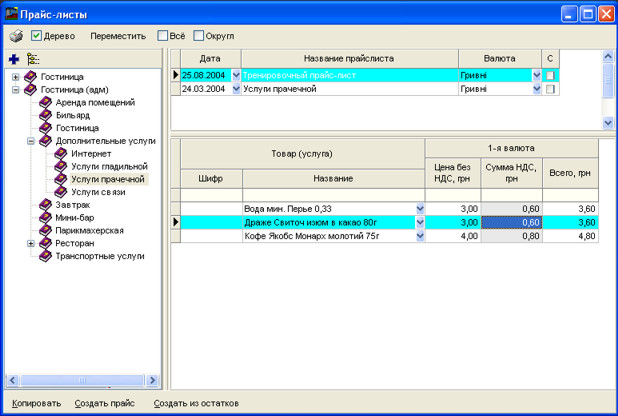This screenshot has width=618, height=416.
Task: Expand the Ресторан tree node
Action: pyautogui.click(x=31, y=243)
